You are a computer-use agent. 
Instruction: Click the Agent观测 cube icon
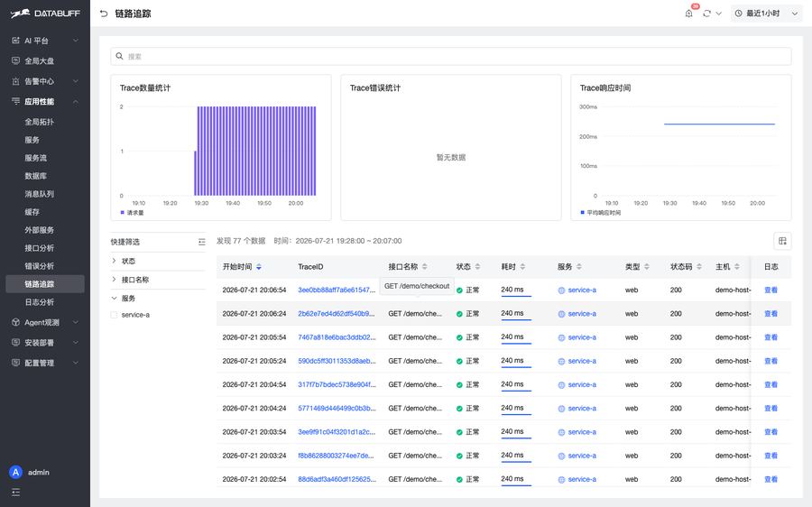coord(15,322)
